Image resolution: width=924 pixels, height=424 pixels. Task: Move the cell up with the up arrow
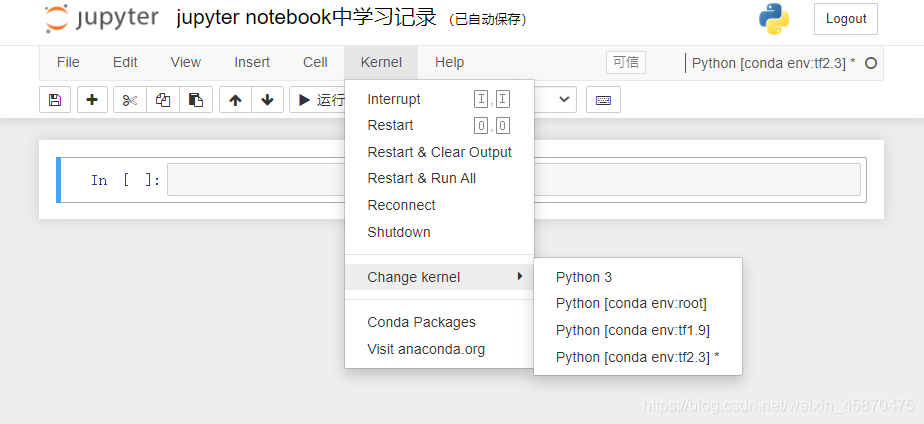[235, 100]
